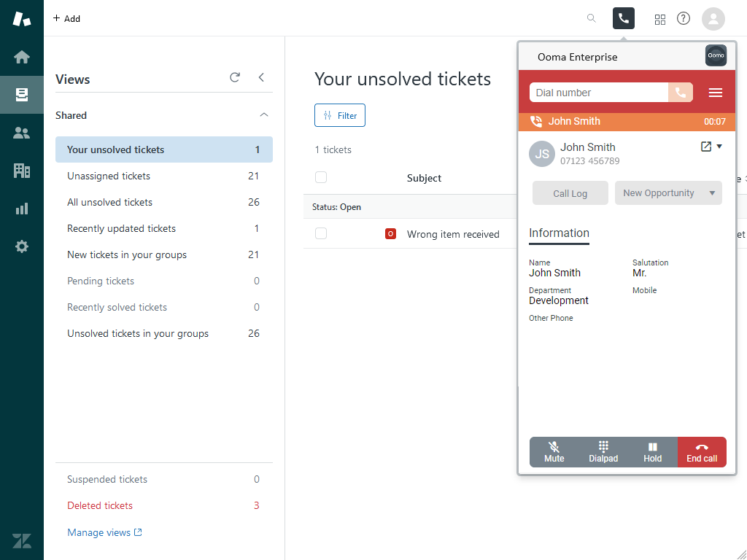747x560 pixels.
Task: Open the Customers icon in the sidebar
Action: [22, 132]
